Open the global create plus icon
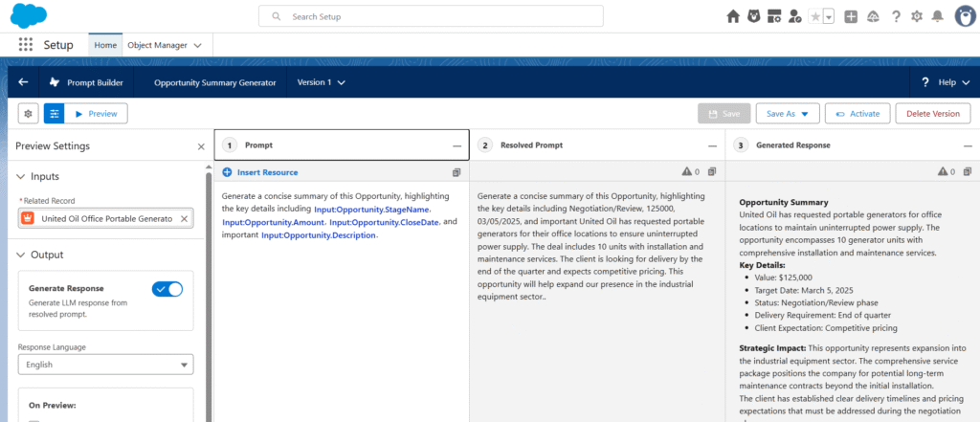This screenshot has width=980, height=422. 851,16
